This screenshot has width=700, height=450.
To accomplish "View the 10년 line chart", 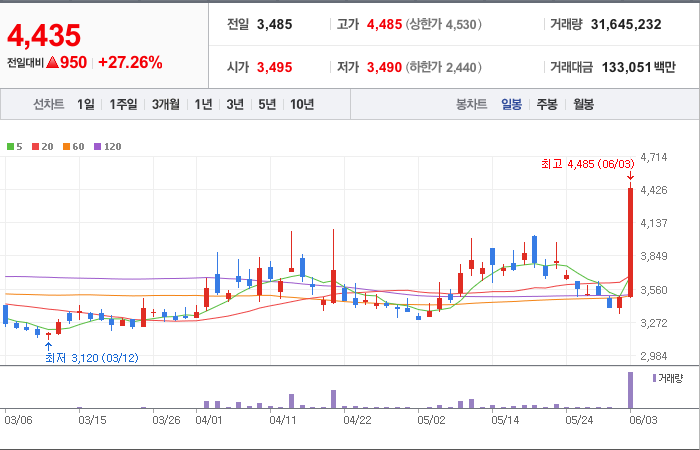I will pos(302,104).
